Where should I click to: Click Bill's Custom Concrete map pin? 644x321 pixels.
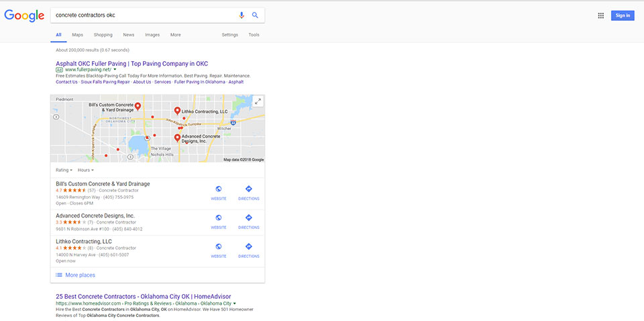click(138, 107)
